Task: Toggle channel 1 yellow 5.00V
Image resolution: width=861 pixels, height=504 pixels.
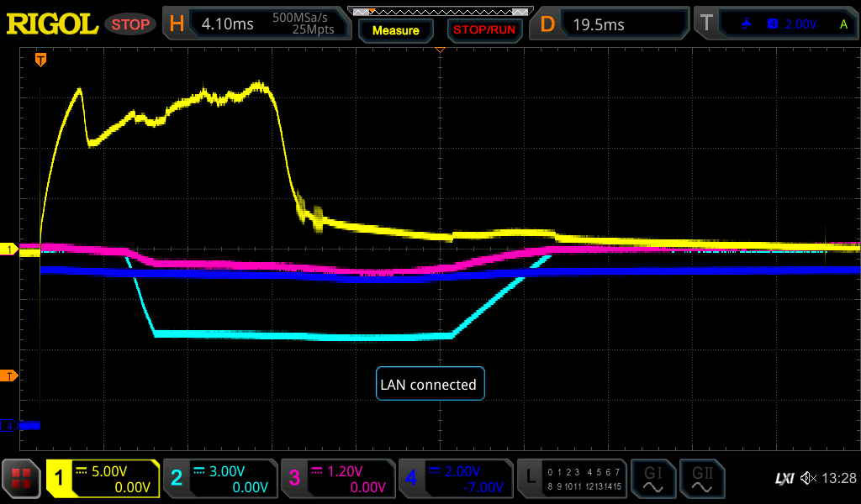Action: pos(103,479)
